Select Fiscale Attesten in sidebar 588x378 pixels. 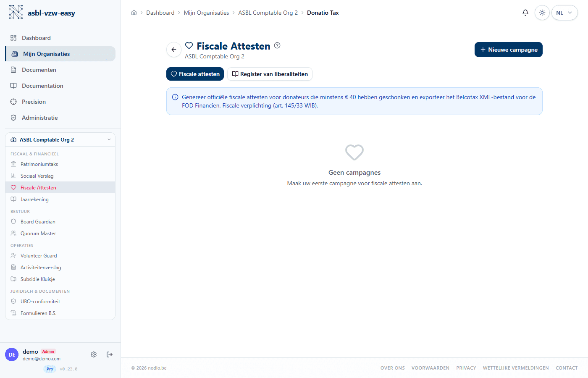pyautogui.click(x=60, y=188)
